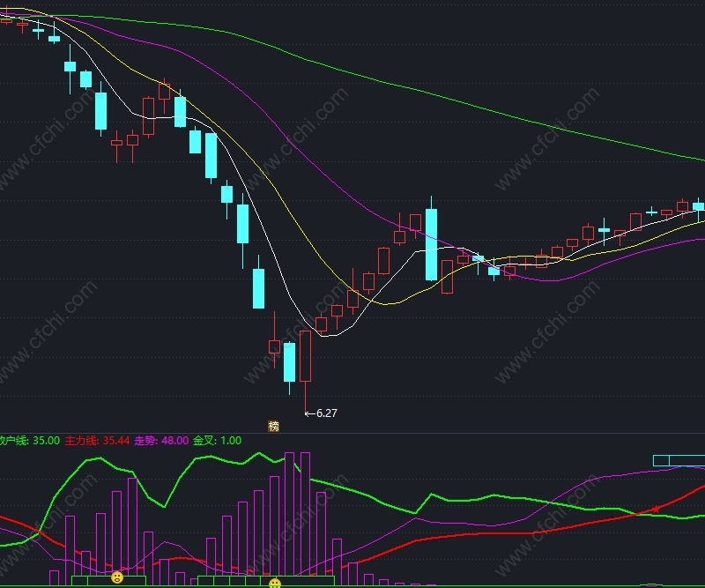Click the 主力线: 35.44 indicator label
Image resolution: width=705 pixels, height=588 pixels.
point(97,441)
